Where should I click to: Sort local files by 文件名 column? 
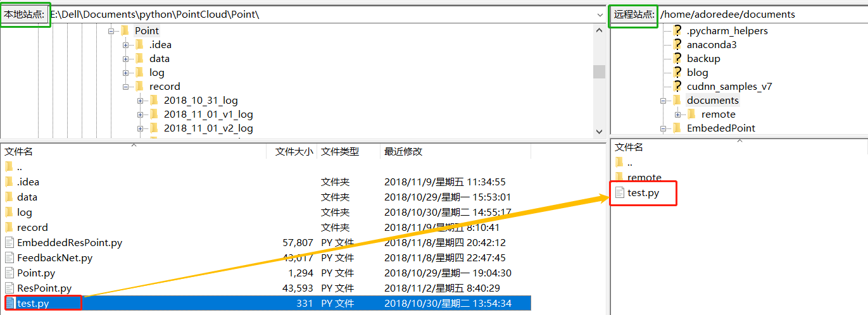[x=134, y=151]
